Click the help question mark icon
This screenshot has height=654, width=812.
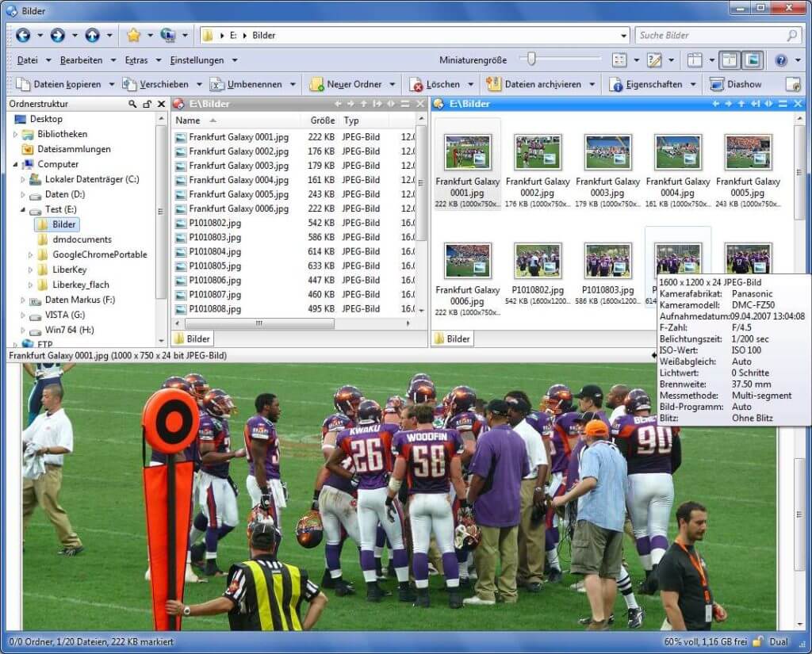click(x=780, y=60)
